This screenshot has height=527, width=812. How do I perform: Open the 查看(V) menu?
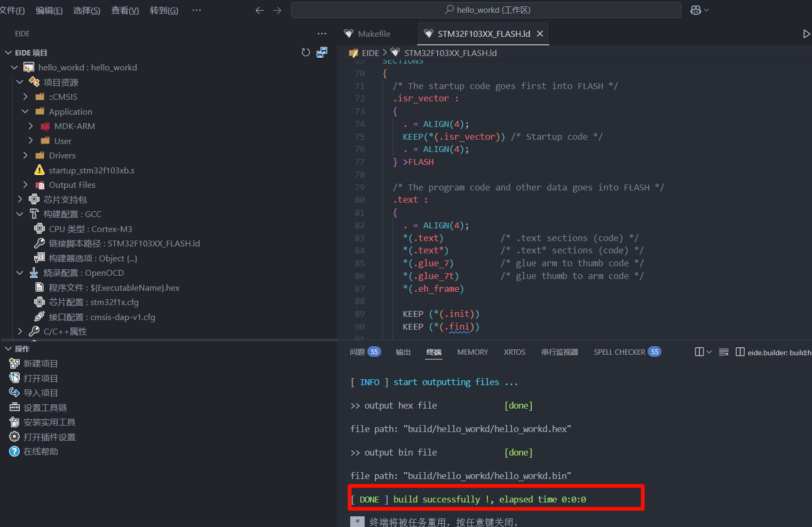point(125,10)
